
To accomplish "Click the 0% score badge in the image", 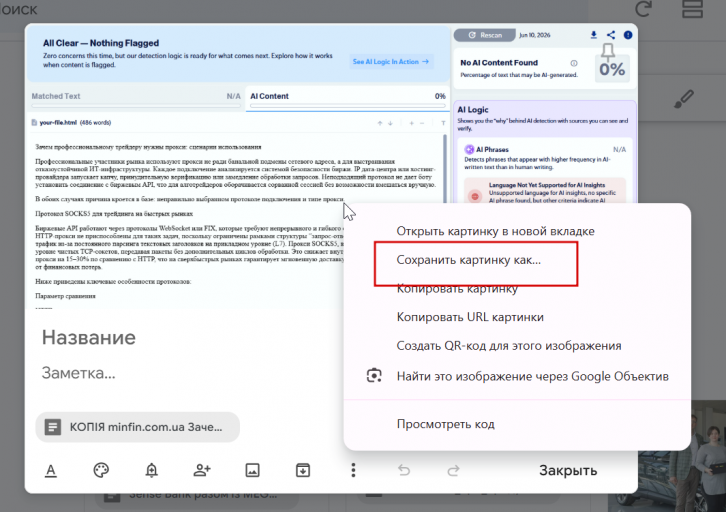I will 612,69.
